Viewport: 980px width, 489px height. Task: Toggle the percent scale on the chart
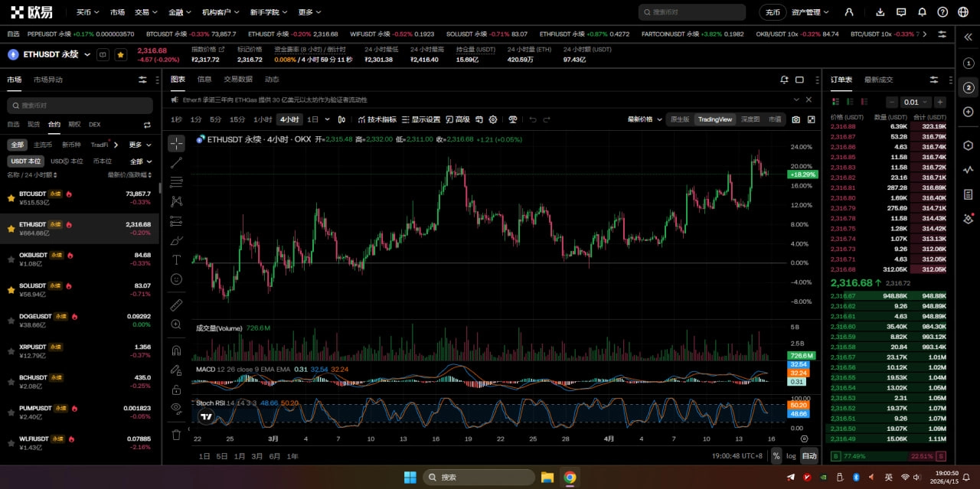click(x=776, y=455)
